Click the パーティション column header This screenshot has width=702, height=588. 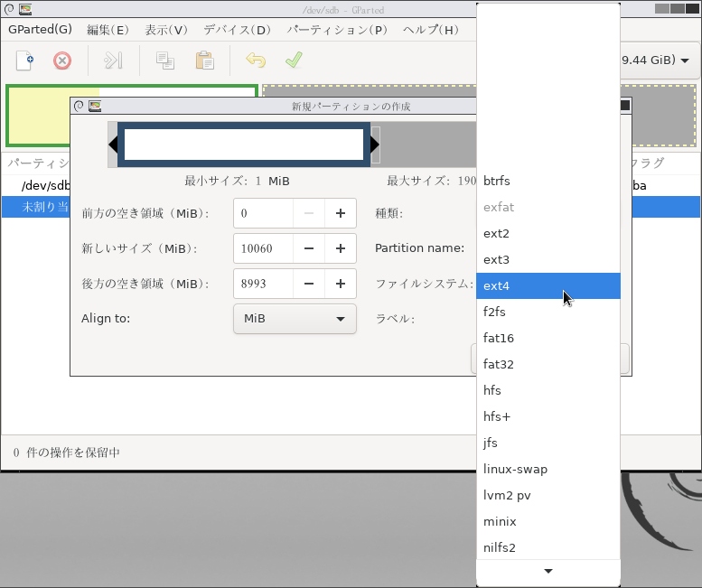[x=38, y=163]
